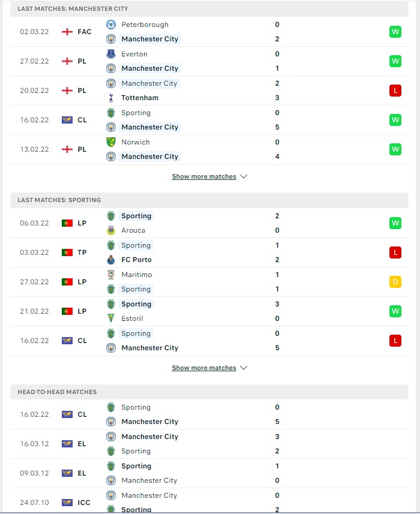Open the 16.03.12 EL head-to-head match row
The height and width of the screenshot is (514, 420).
click(x=209, y=444)
